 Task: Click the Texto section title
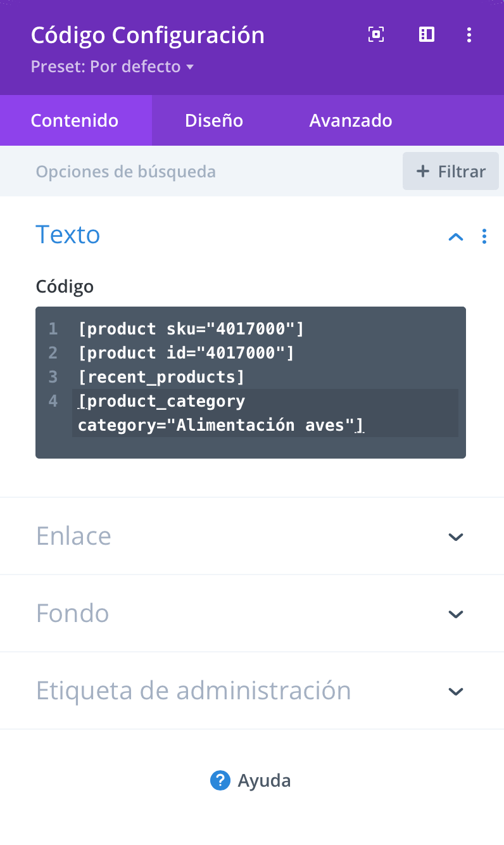[x=68, y=234]
